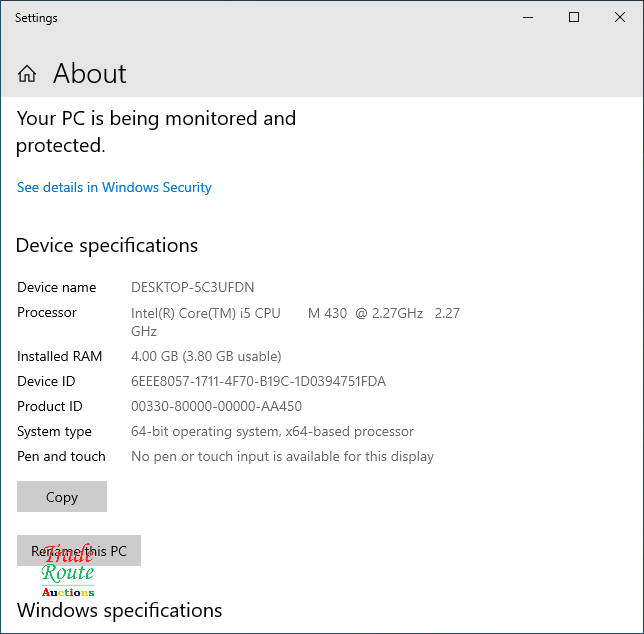Click the device name DESKTOP-5C3UFDN
This screenshot has height=634, width=644.
[193, 287]
